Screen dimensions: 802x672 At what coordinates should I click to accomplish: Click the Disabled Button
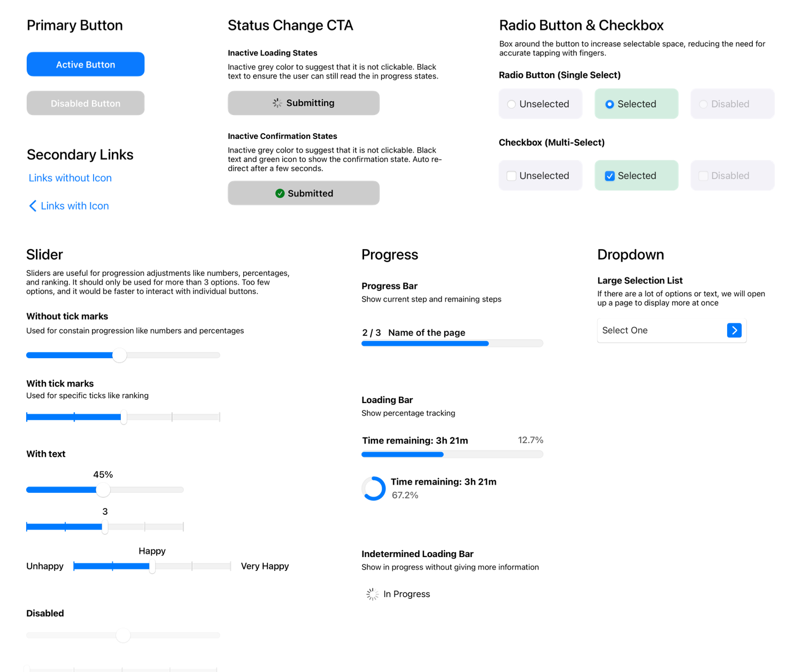click(86, 103)
